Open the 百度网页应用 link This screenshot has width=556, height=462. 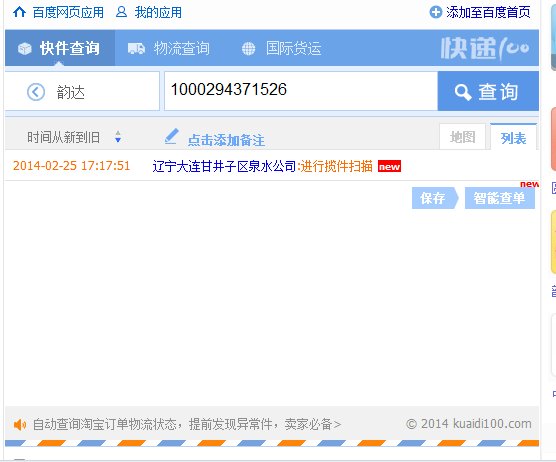pyautogui.click(x=68, y=12)
